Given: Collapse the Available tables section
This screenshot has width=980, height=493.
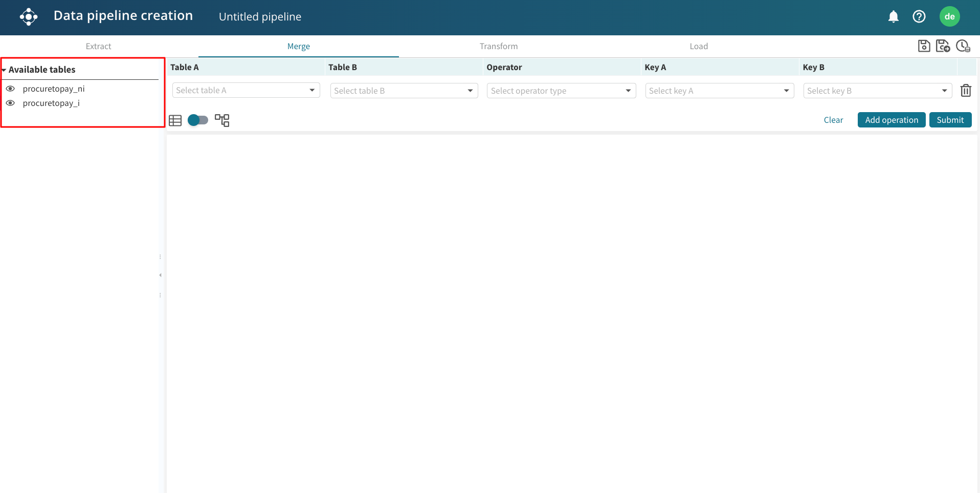Looking at the screenshot, I should pos(4,70).
